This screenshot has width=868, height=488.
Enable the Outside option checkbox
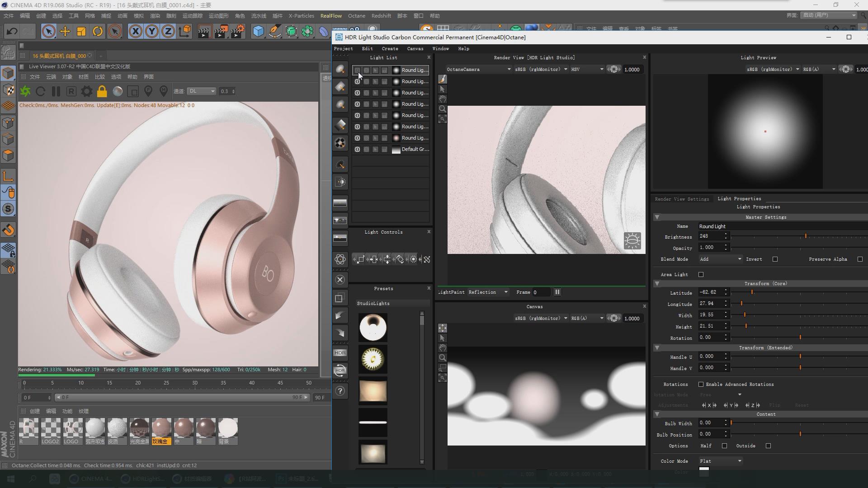click(x=768, y=446)
